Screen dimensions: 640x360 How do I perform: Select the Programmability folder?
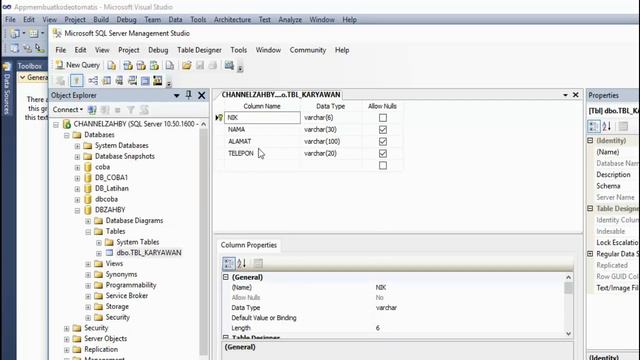pyautogui.click(x=131, y=285)
